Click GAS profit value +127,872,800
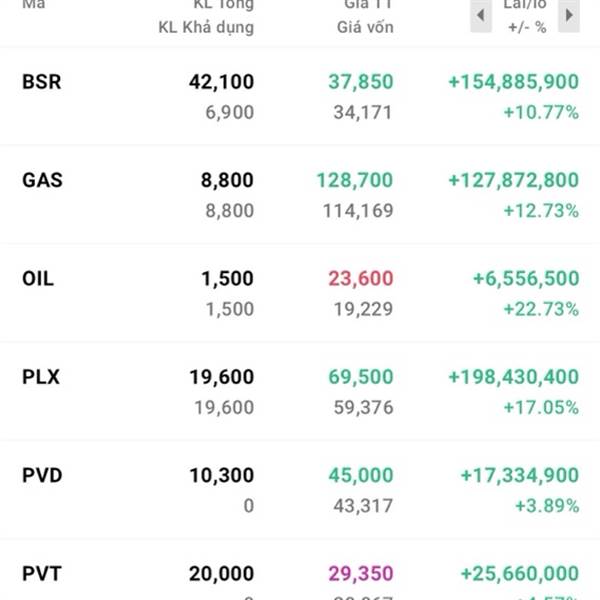Viewport: 600px width, 600px height. click(x=513, y=180)
